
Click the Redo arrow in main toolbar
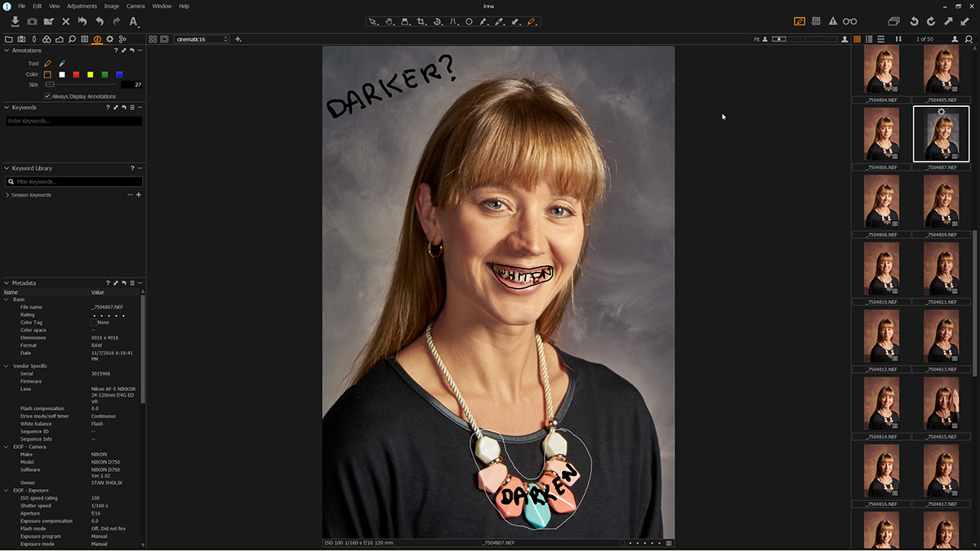click(x=116, y=21)
